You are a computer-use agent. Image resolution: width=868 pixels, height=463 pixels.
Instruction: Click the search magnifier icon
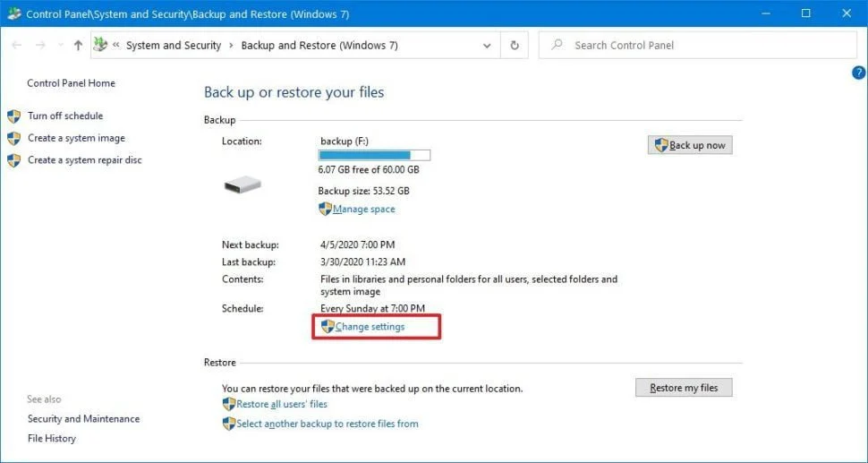click(x=557, y=45)
